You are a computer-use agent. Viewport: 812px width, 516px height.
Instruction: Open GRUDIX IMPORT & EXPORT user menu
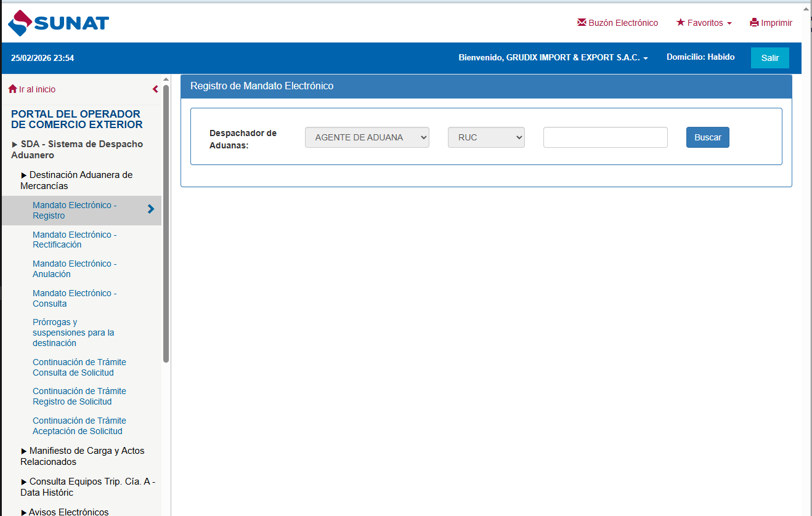[x=553, y=57]
